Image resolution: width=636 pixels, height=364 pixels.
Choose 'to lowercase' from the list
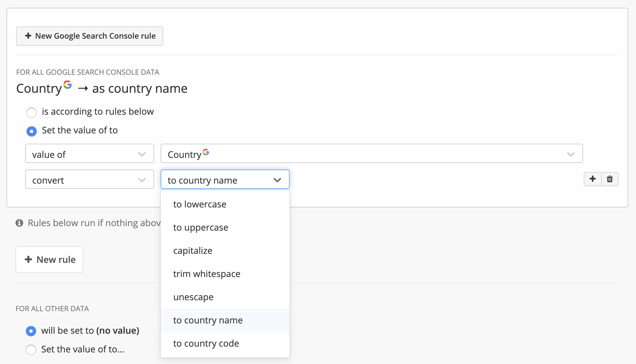(200, 204)
